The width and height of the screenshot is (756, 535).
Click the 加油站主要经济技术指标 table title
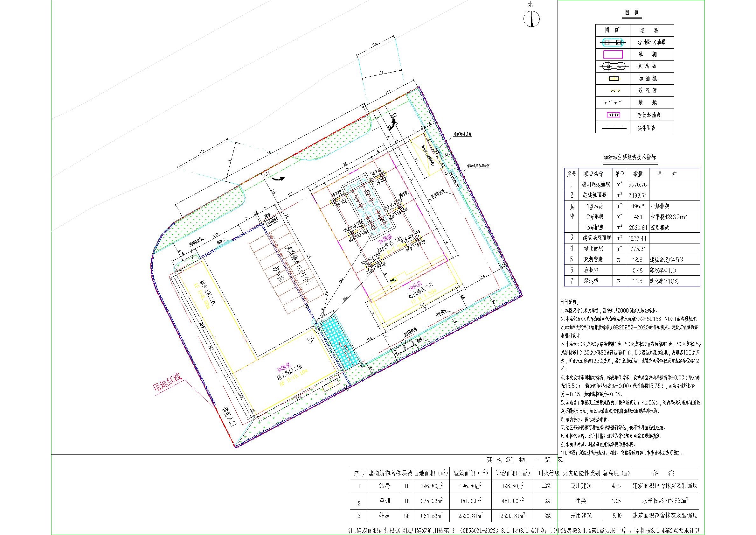pos(629,158)
